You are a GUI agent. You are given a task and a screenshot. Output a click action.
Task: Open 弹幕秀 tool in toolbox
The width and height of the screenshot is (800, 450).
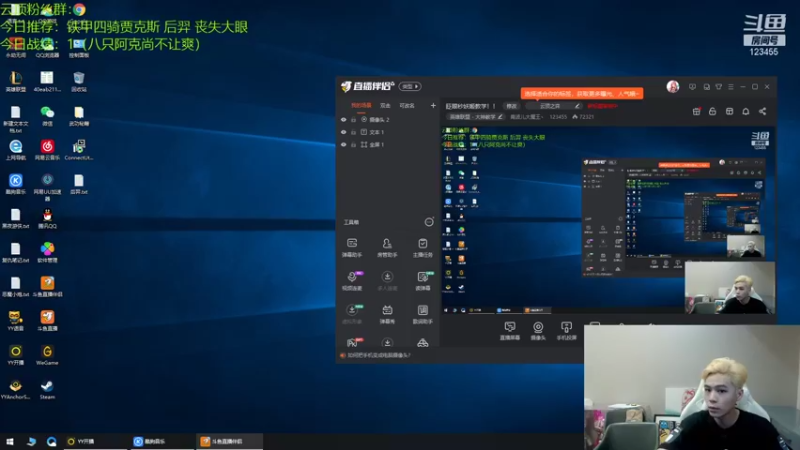387,314
